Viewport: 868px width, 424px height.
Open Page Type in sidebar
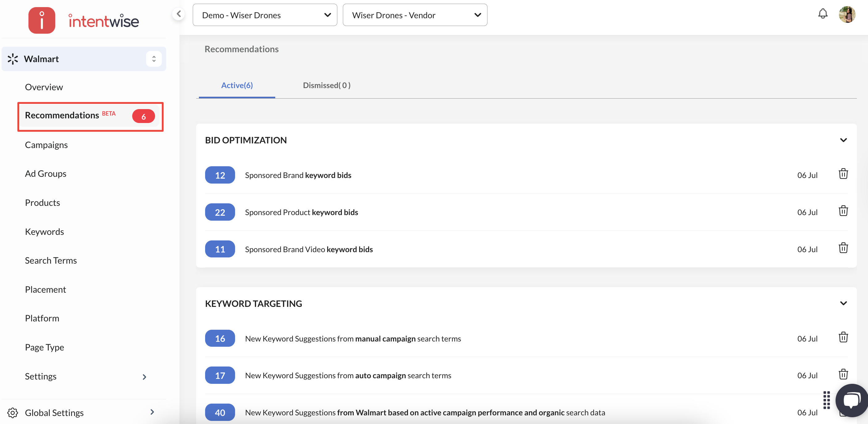pyautogui.click(x=44, y=347)
